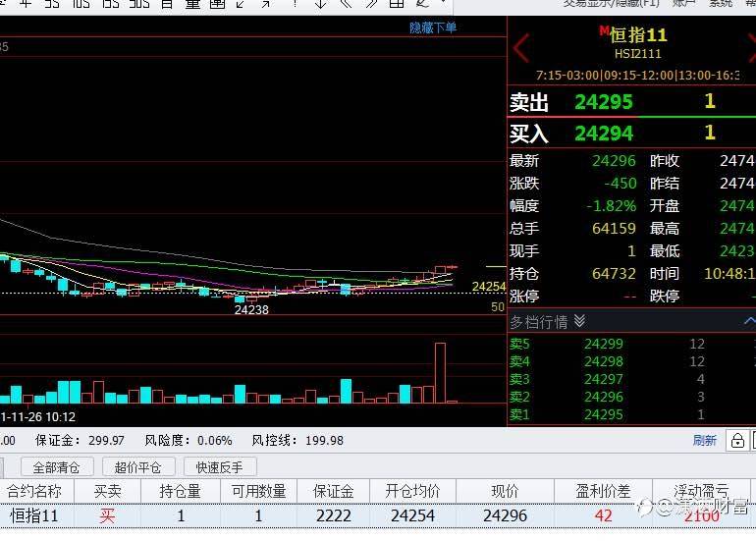Click the 开仓均价 column header
Screen dimensions: 756x541
pos(412,491)
